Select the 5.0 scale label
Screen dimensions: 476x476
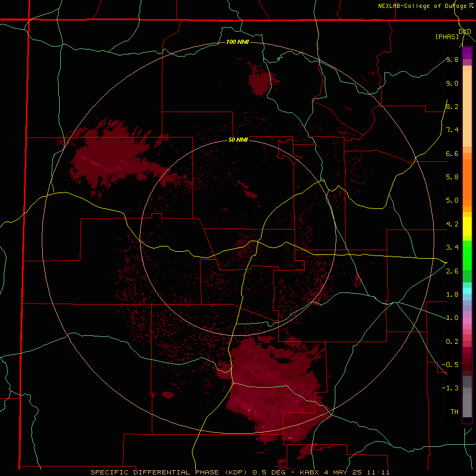452,200
